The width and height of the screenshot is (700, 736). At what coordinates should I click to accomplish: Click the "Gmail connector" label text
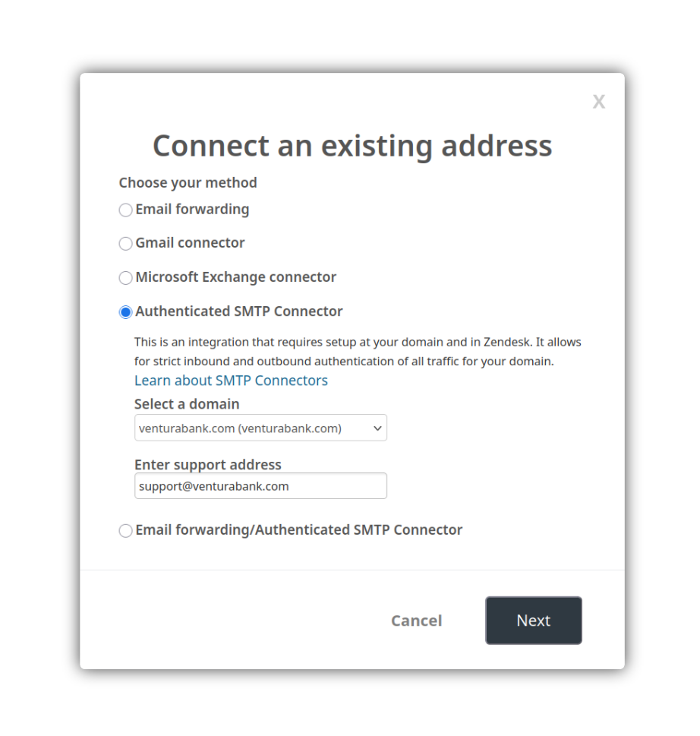[190, 243]
